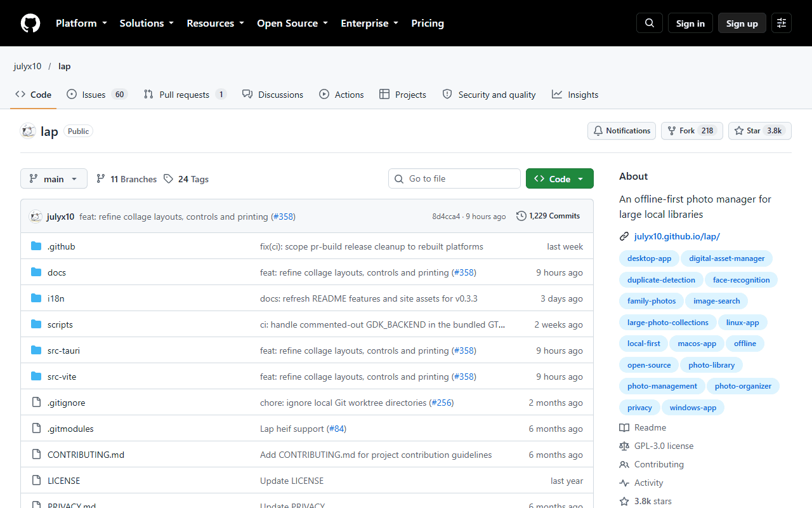Click the Sign up button
Viewport: 812px width, 508px height.
click(742, 23)
